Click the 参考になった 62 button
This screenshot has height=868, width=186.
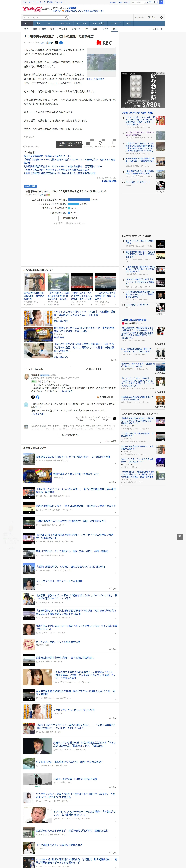pyautogui.click(x=105, y=397)
